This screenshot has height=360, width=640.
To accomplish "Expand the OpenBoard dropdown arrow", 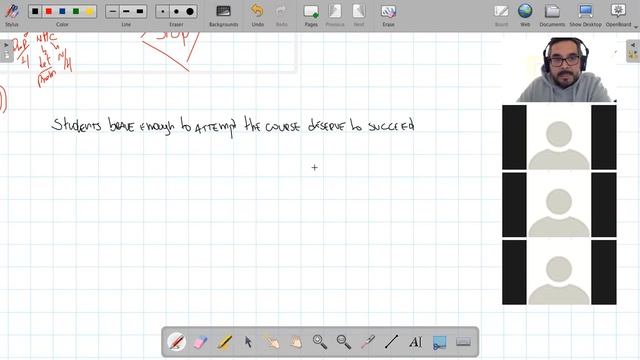I will (x=636, y=27).
